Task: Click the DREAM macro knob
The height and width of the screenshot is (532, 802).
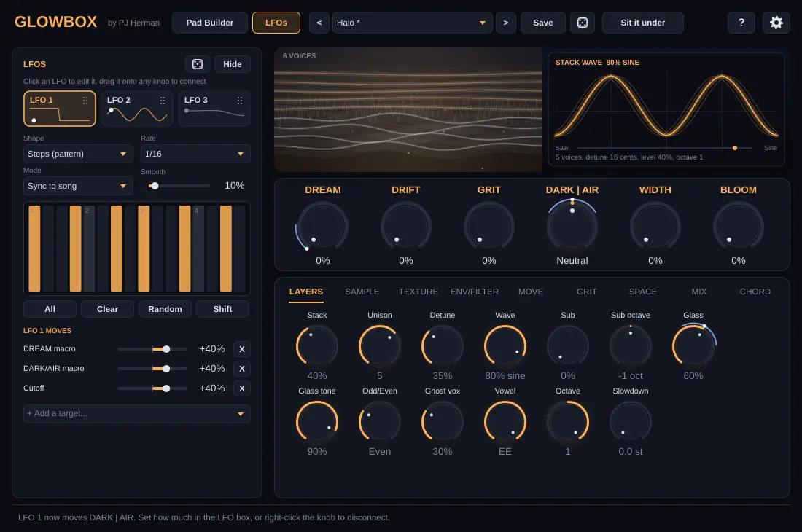Action: click(323, 226)
